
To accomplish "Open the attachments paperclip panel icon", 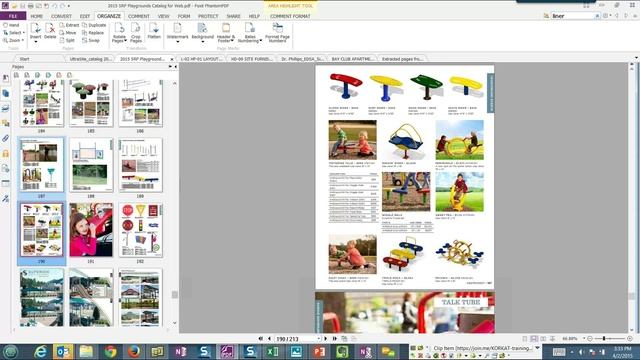I will click(6, 138).
